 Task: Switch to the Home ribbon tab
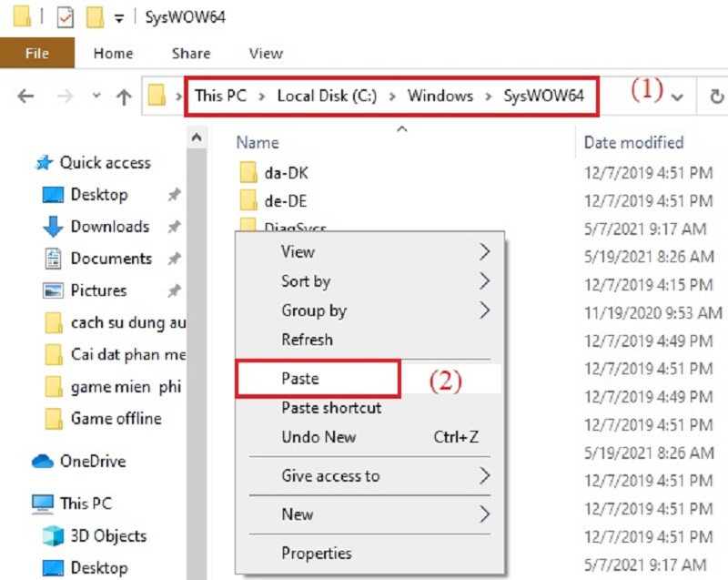click(113, 54)
